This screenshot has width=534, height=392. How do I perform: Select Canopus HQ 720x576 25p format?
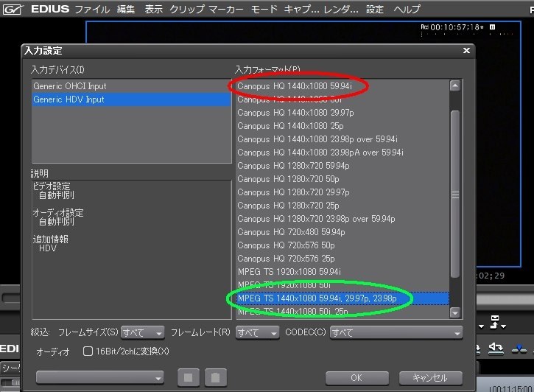(342, 259)
